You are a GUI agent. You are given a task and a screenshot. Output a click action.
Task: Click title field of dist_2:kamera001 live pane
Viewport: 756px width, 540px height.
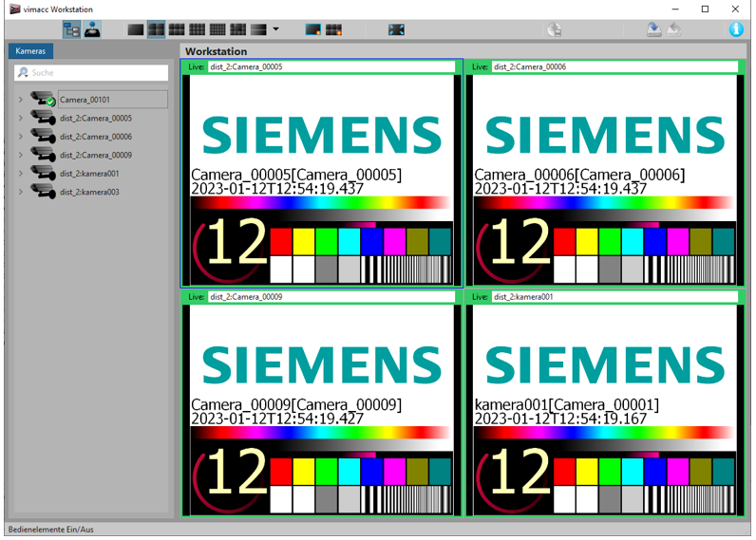pos(614,297)
